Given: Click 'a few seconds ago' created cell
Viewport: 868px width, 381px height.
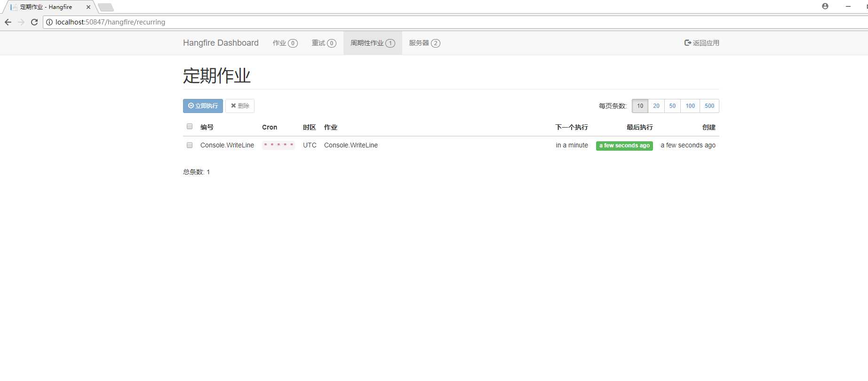Looking at the screenshot, I should [688, 145].
